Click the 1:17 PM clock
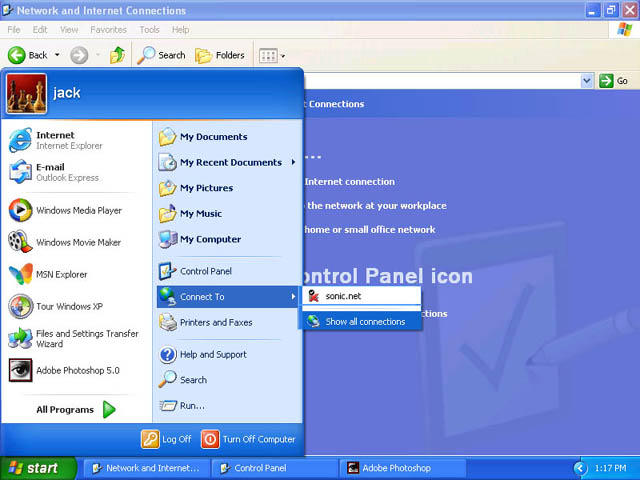 point(610,468)
